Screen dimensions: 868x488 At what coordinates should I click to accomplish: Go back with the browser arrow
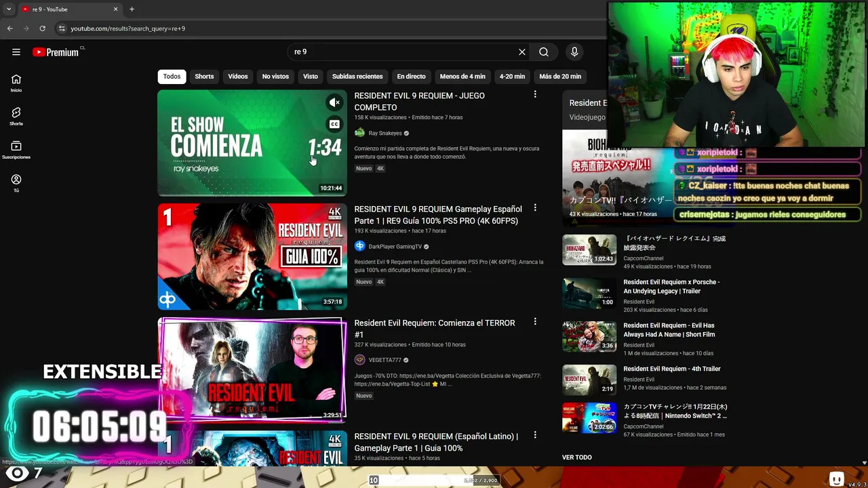point(10,28)
